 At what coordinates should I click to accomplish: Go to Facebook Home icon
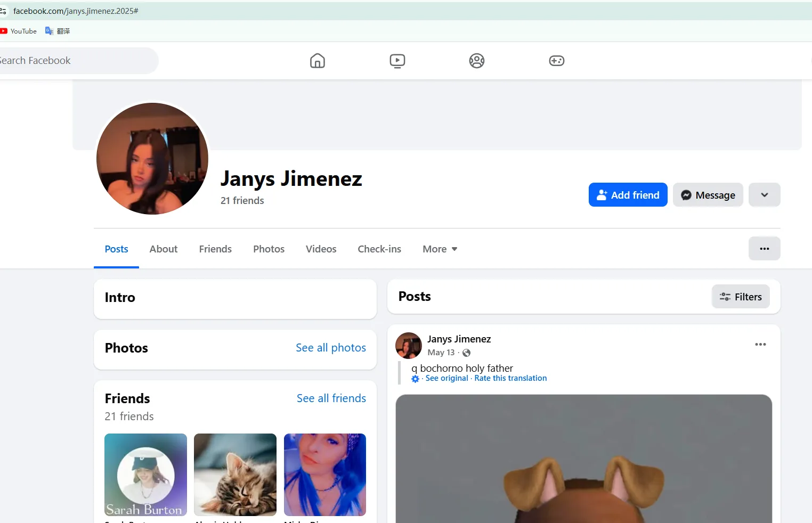(x=318, y=61)
